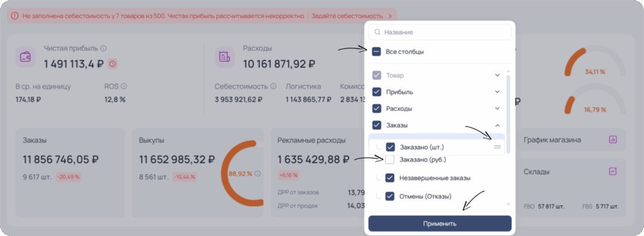Click the Заказы total 11 856 746,05 ₽
The width and height of the screenshot is (644, 236).
(x=61, y=159)
